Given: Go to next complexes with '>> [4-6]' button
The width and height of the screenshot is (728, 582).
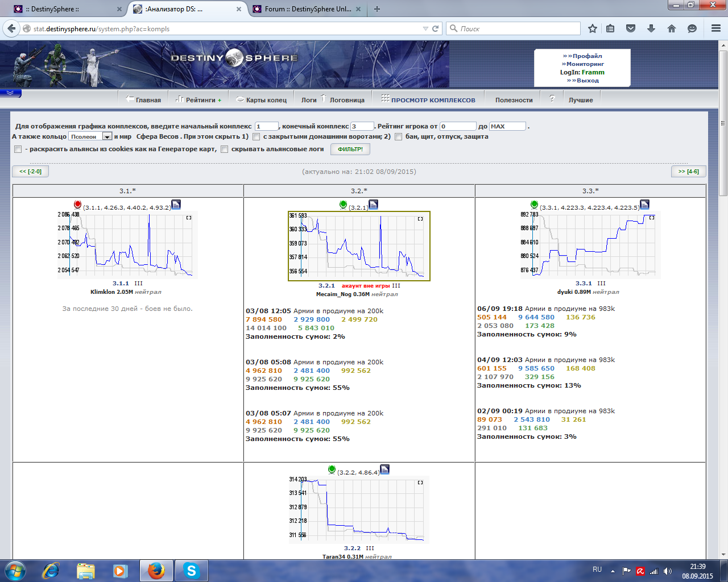Looking at the screenshot, I should [x=688, y=171].
